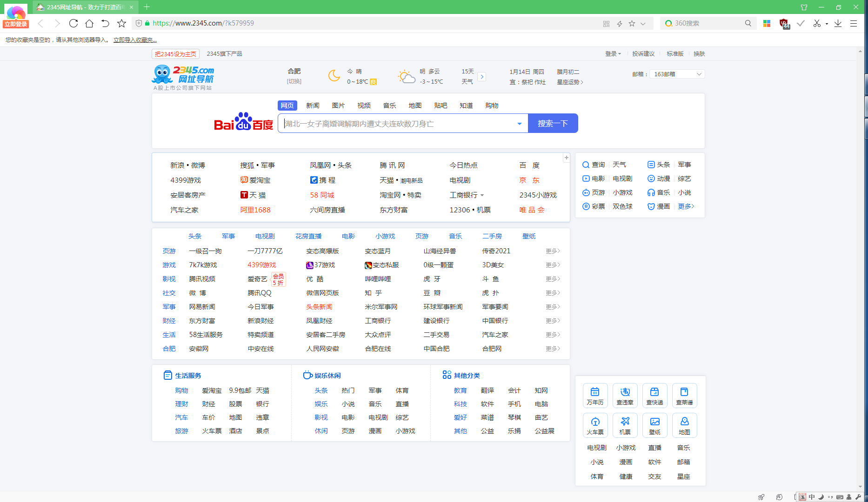Click the 2345 网址导航 logo
868x502 pixels.
pyautogui.click(x=183, y=77)
